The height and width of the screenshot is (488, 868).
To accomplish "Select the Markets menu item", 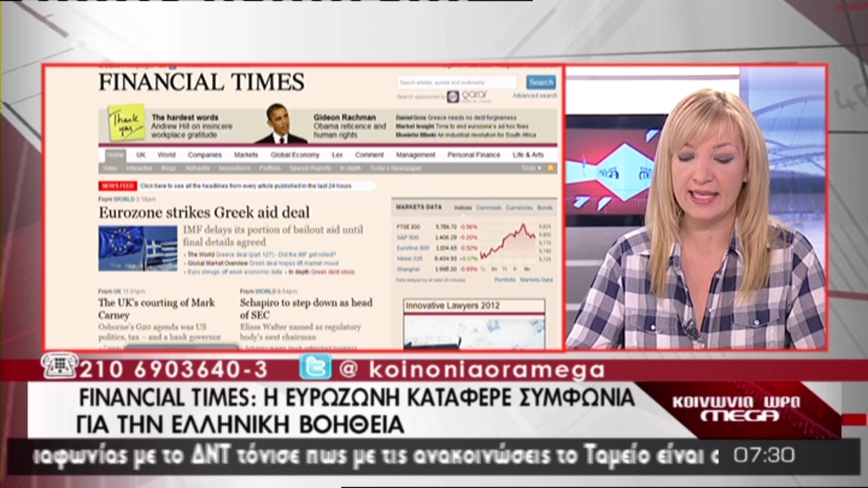I will pos(246,155).
